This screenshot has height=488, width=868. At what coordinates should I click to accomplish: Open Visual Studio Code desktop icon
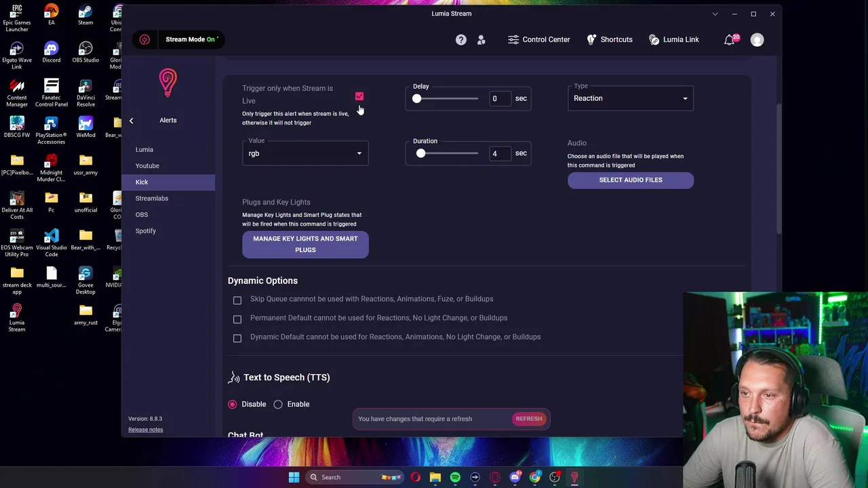(52, 243)
